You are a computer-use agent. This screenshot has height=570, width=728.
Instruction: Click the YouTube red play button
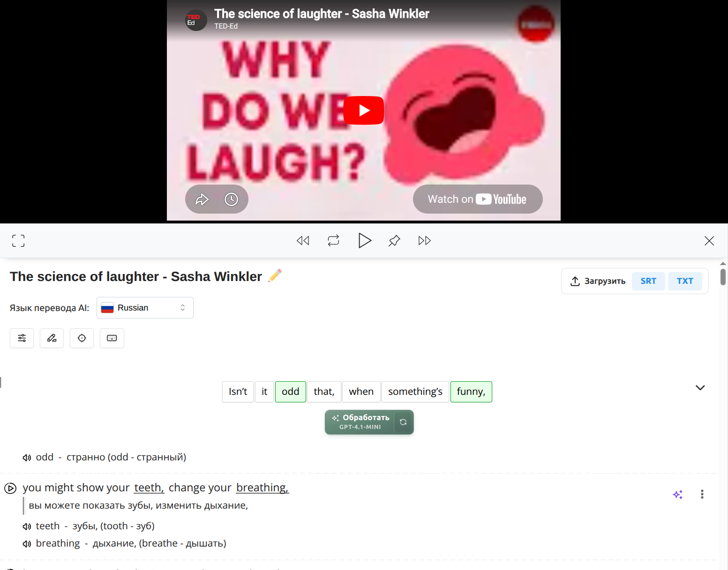pos(364,111)
